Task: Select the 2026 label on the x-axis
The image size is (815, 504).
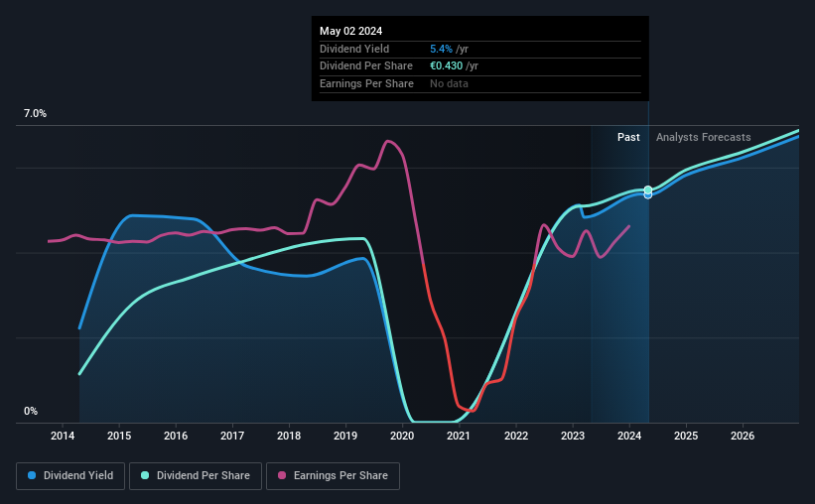Action: click(x=743, y=436)
